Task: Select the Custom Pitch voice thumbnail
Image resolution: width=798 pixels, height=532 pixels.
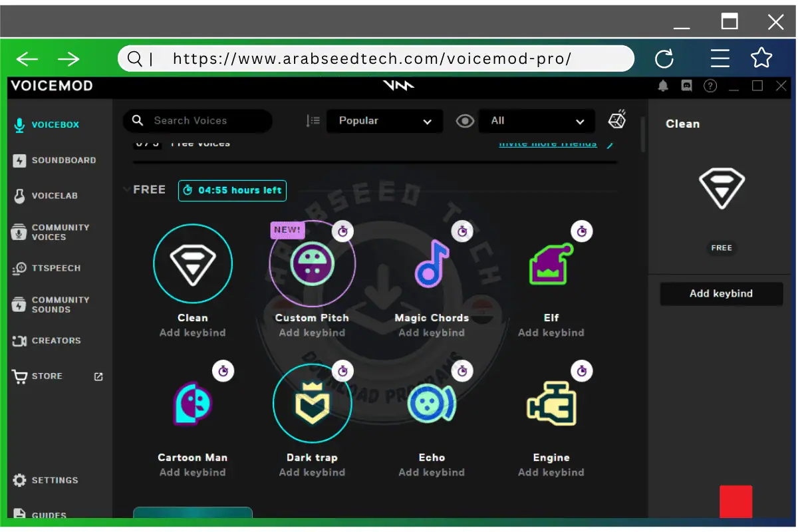Action: click(x=312, y=263)
